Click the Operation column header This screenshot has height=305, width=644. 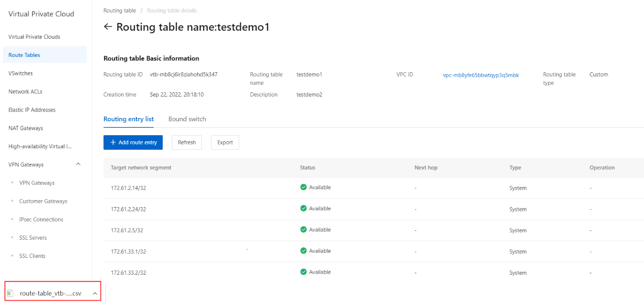[x=602, y=167]
